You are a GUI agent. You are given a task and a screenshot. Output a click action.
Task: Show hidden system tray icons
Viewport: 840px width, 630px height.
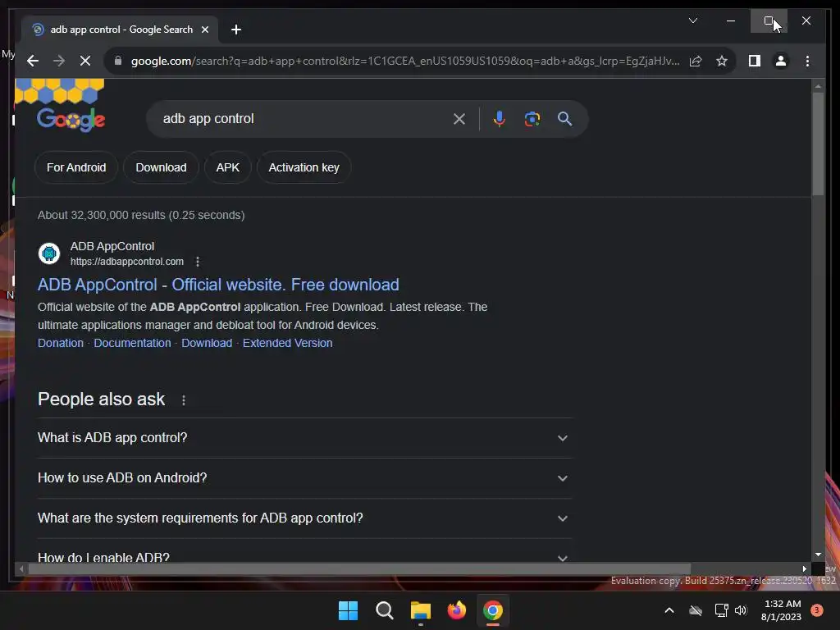tap(669, 610)
